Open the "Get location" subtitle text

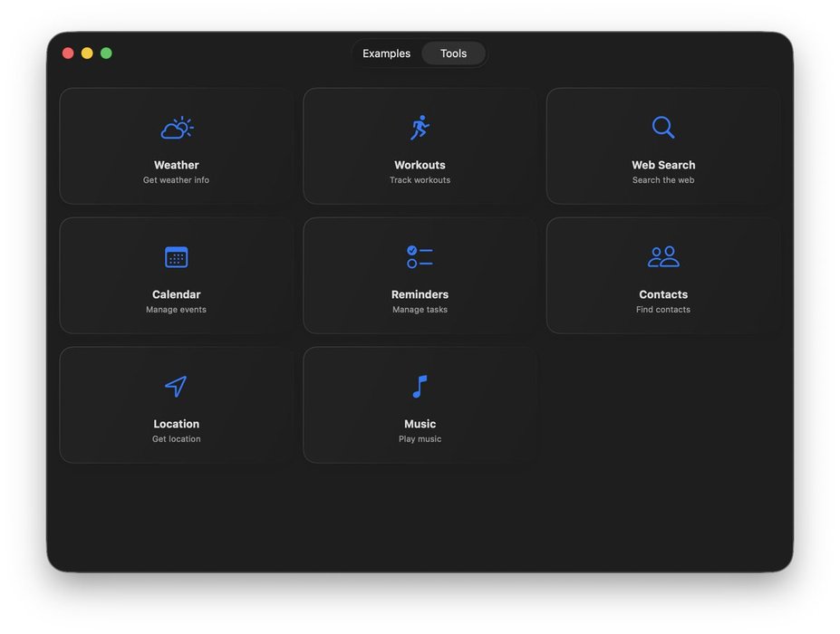point(177,439)
